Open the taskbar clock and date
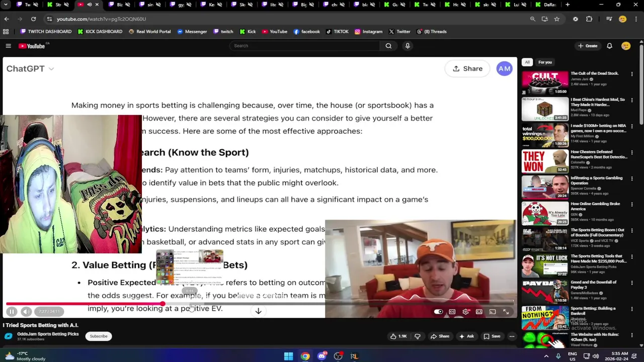 point(616,356)
